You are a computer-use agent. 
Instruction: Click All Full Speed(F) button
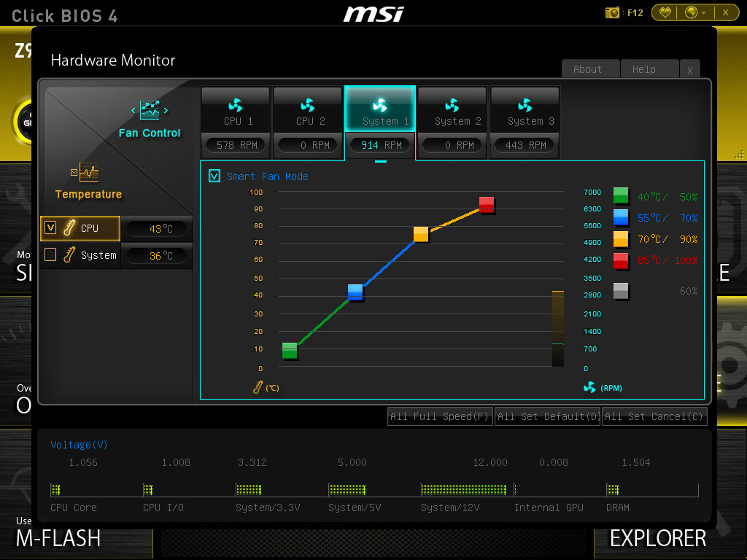(x=440, y=416)
